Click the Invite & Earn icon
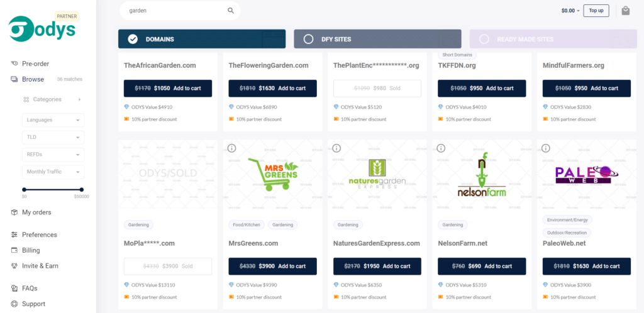This screenshot has width=644, height=313. pos(14,266)
